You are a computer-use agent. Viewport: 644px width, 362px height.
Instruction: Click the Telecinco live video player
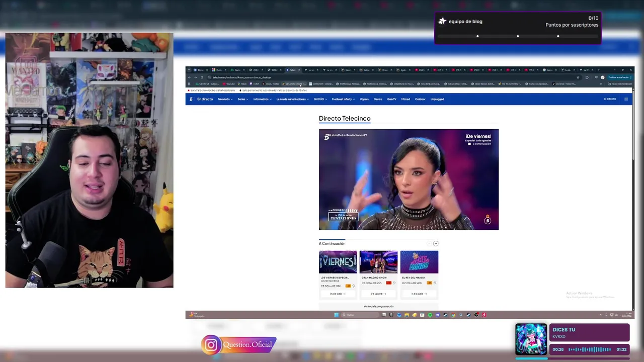[409, 179]
